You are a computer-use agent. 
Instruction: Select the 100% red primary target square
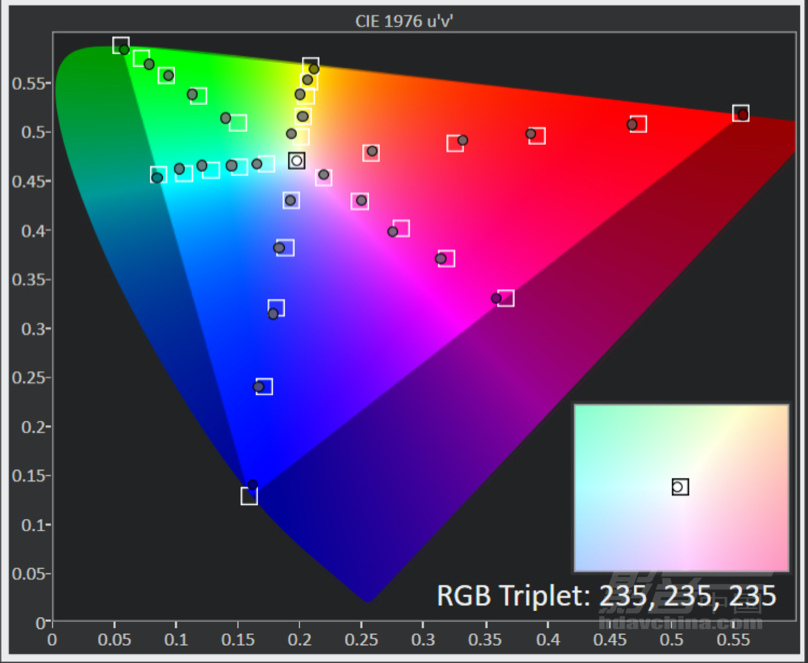click(740, 113)
